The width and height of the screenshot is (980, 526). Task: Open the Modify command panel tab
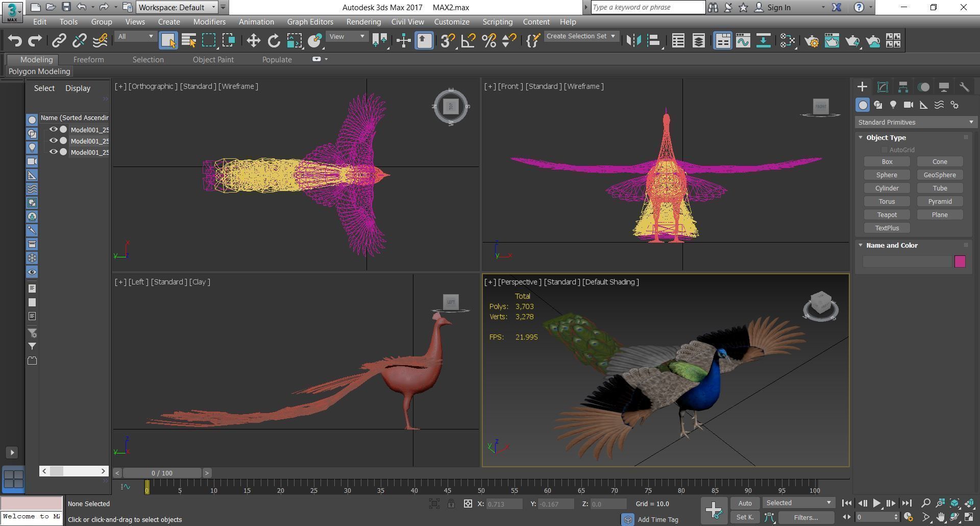click(883, 87)
